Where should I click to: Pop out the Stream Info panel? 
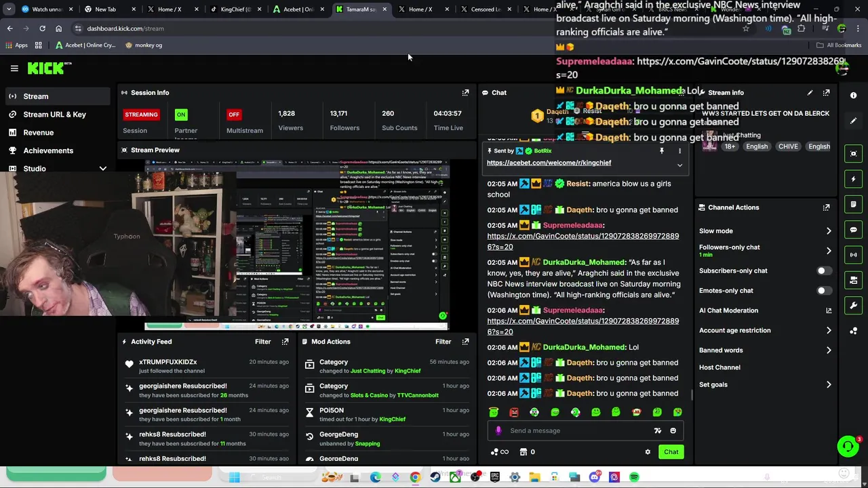point(826,92)
